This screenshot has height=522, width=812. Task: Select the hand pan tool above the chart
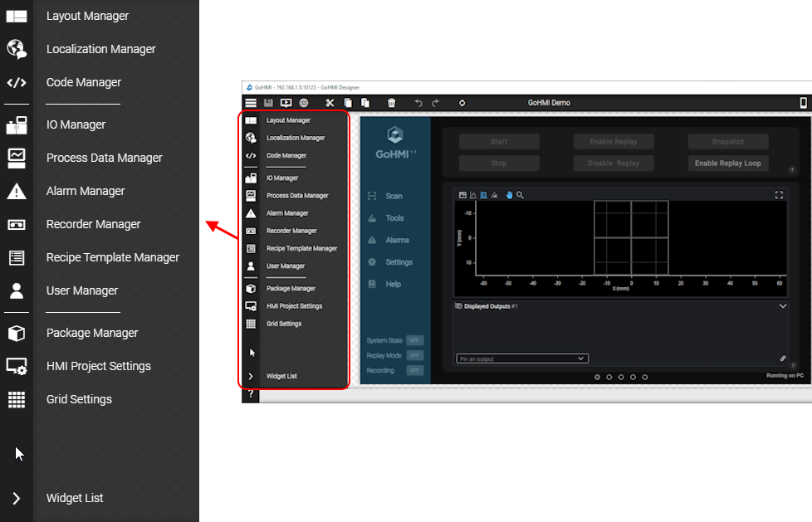509,195
